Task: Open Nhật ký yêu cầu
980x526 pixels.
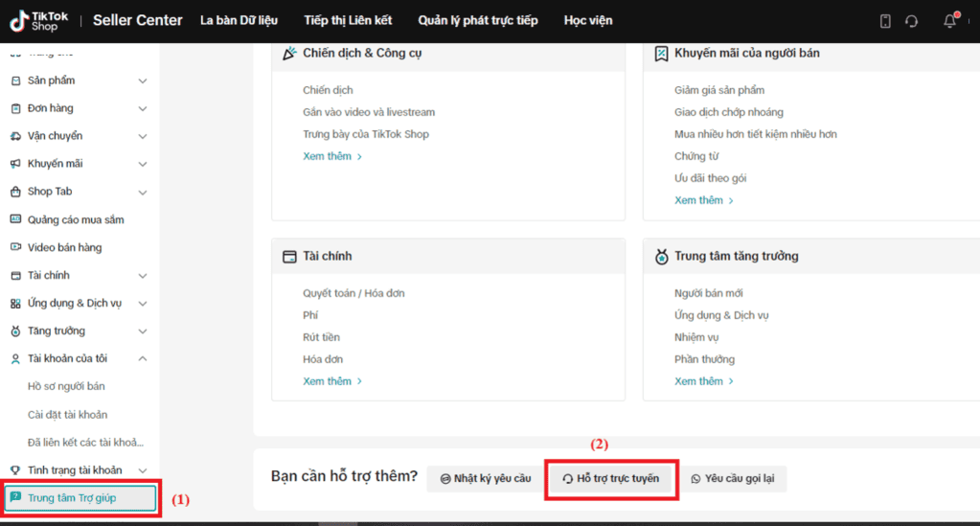Action: point(486,478)
